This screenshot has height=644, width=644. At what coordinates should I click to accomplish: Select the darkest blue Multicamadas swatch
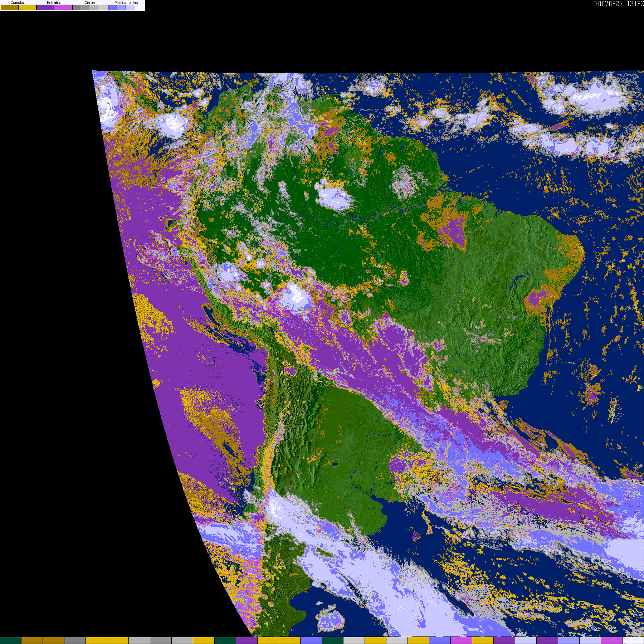112,8
